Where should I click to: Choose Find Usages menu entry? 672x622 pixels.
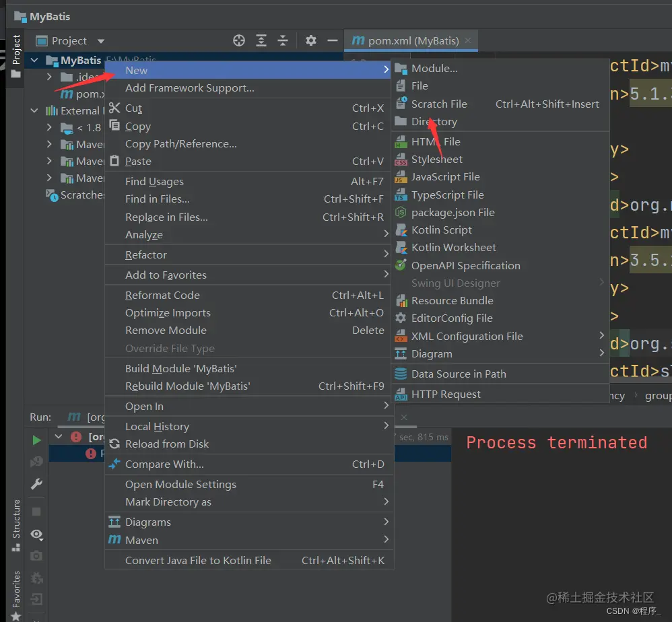[248, 182]
